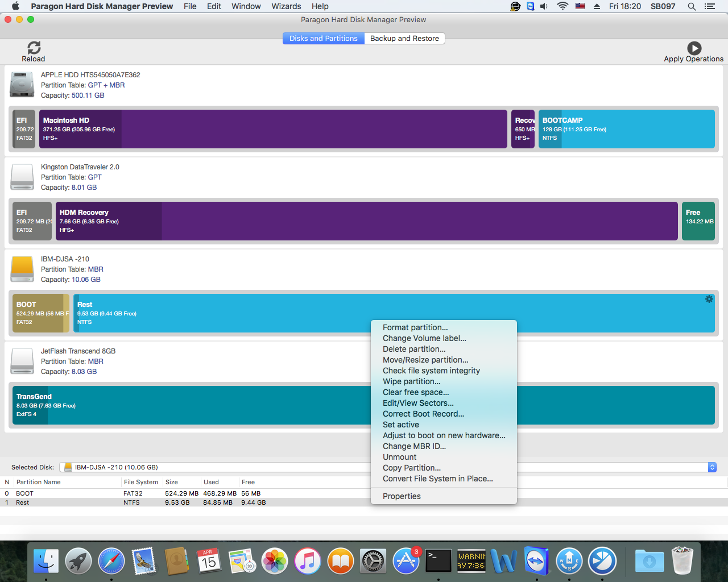Choose Convert File System in Place...
Viewport: 728px width, 582px height.
(x=444, y=479)
